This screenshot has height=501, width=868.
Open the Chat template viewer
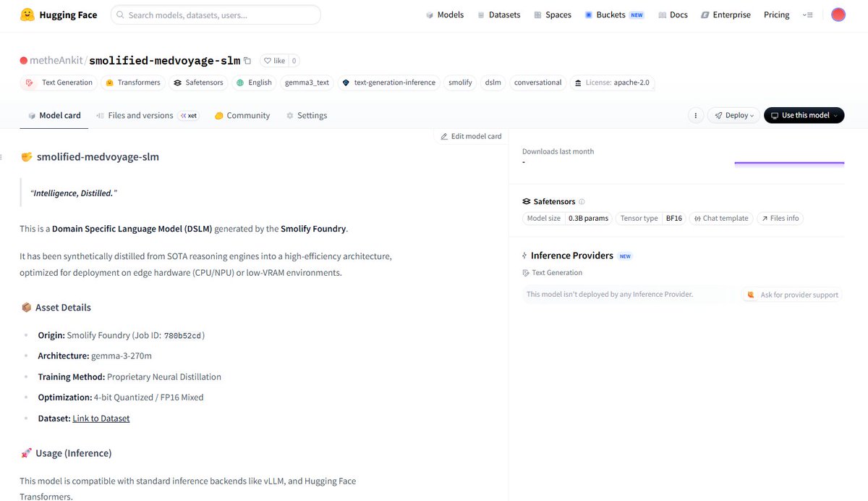[721, 218]
